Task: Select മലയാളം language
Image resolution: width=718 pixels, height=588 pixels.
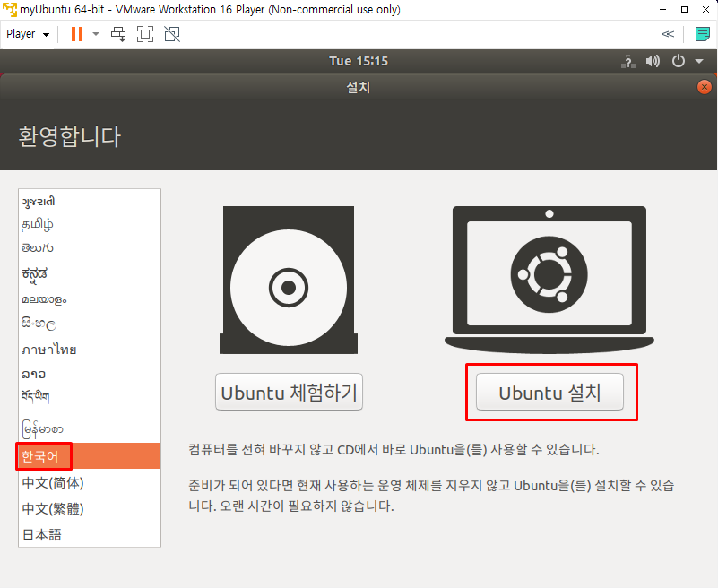Action: tap(90, 299)
